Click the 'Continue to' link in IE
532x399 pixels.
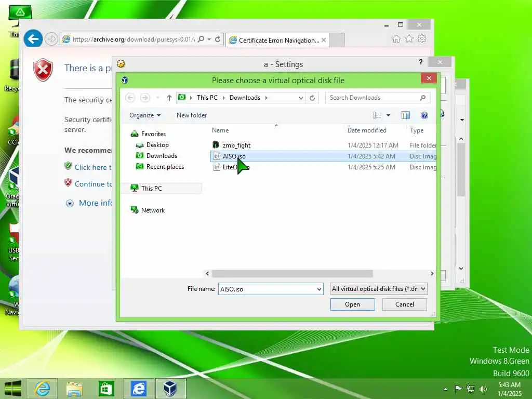93,184
